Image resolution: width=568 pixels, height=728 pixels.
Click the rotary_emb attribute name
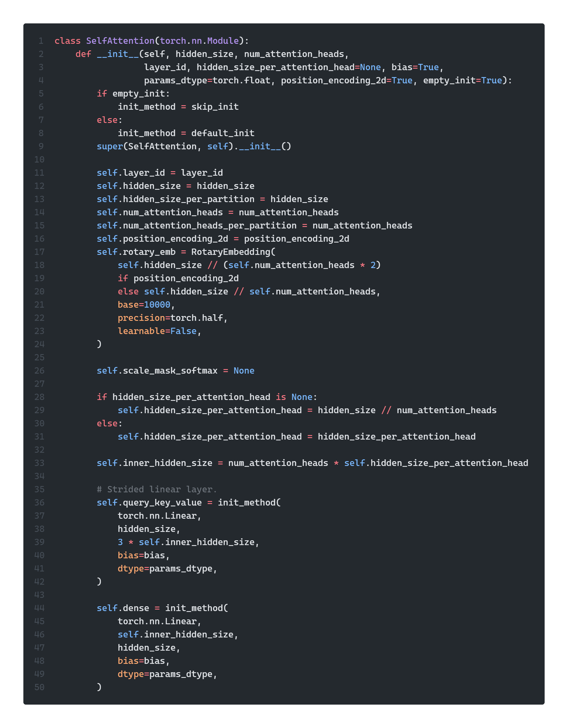tap(149, 252)
